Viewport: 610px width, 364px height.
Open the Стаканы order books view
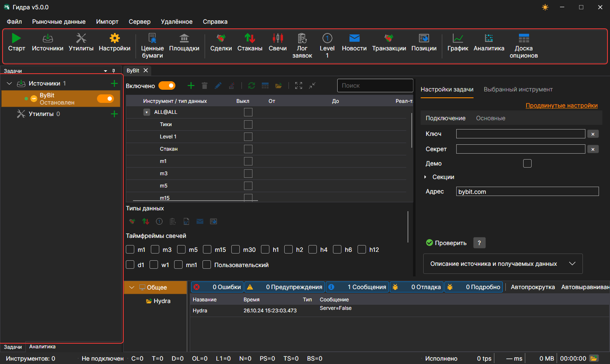point(250,43)
